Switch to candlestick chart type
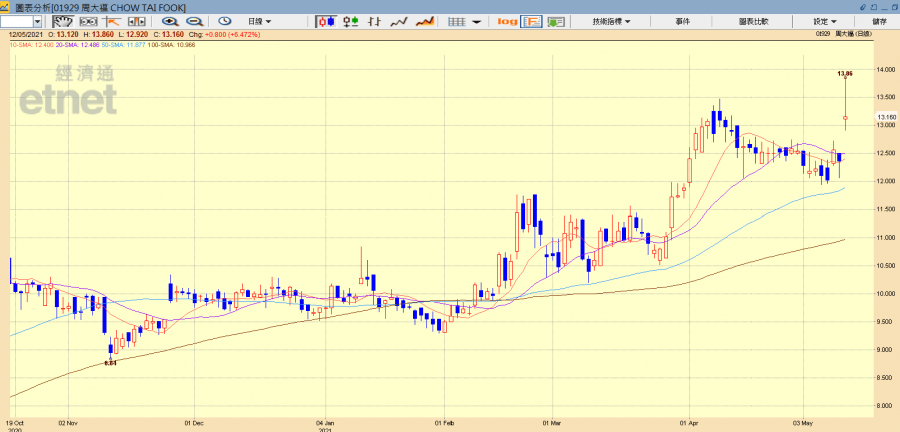 click(327, 21)
